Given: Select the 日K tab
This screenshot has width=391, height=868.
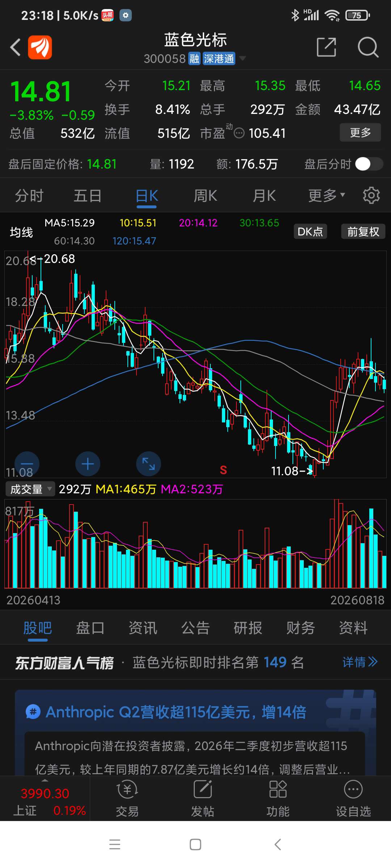Looking at the screenshot, I should pos(147,196).
